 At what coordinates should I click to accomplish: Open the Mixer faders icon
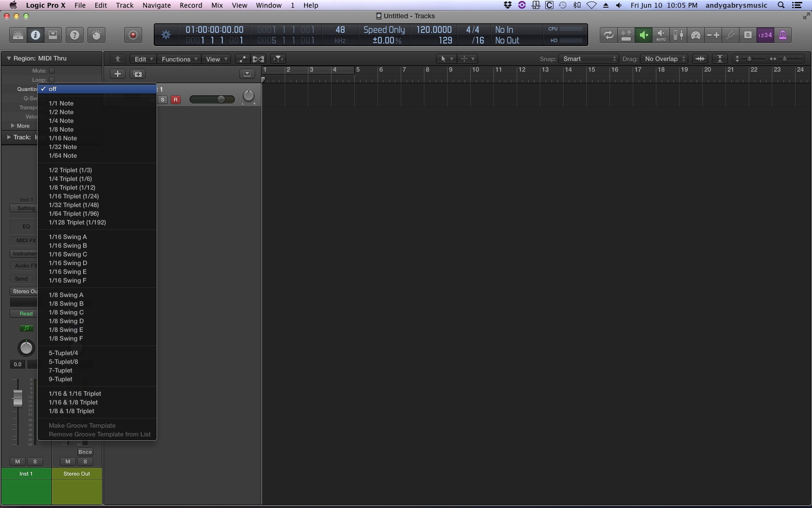(678, 35)
